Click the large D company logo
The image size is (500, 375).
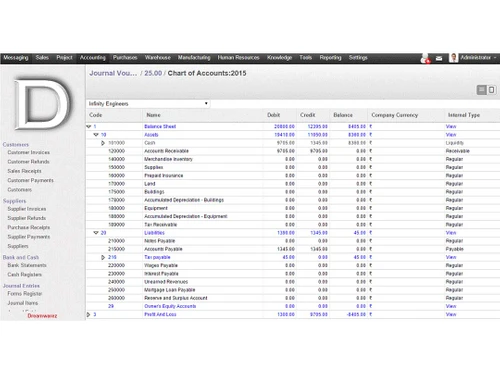tap(43, 104)
